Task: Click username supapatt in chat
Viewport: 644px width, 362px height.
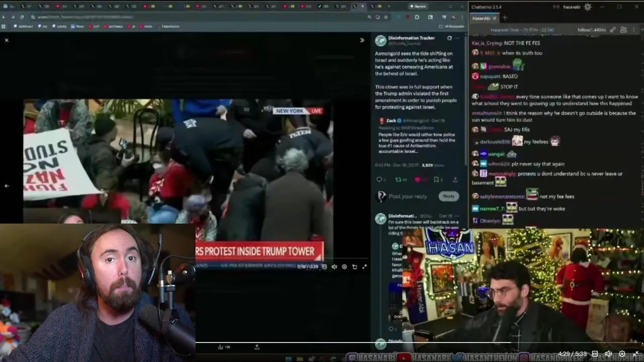Action: (x=491, y=76)
